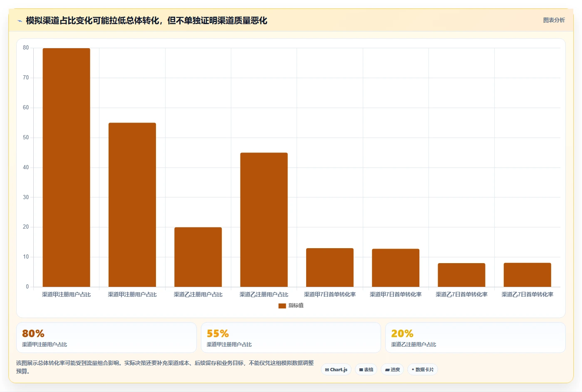Click the chart title starting 模拟渠道占比变化
This screenshot has width=582, height=392.
[x=146, y=21]
